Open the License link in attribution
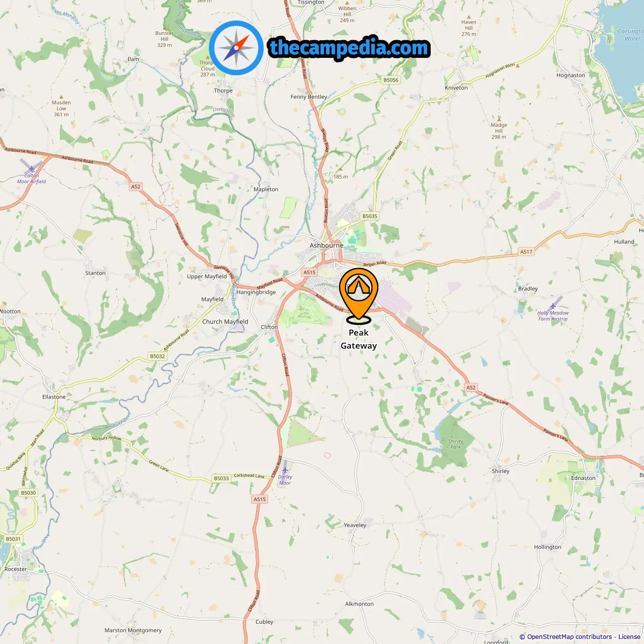Screen dimensions: 644x644 (629, 636)
